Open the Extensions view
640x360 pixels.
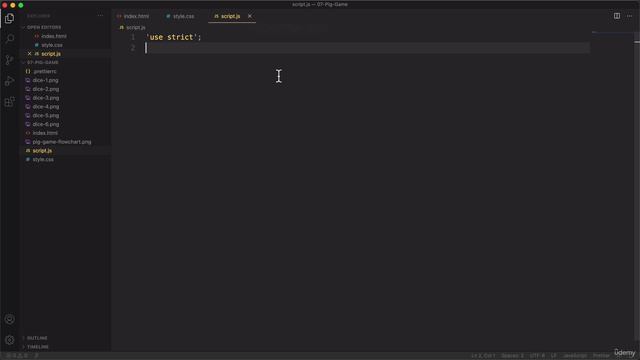point(9,102)
